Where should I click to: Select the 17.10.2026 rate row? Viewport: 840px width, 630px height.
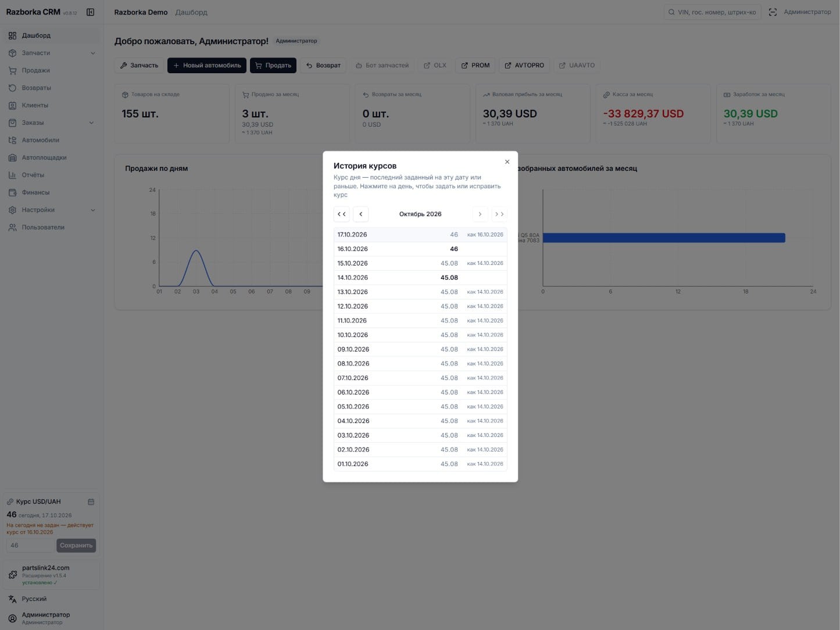420,235
